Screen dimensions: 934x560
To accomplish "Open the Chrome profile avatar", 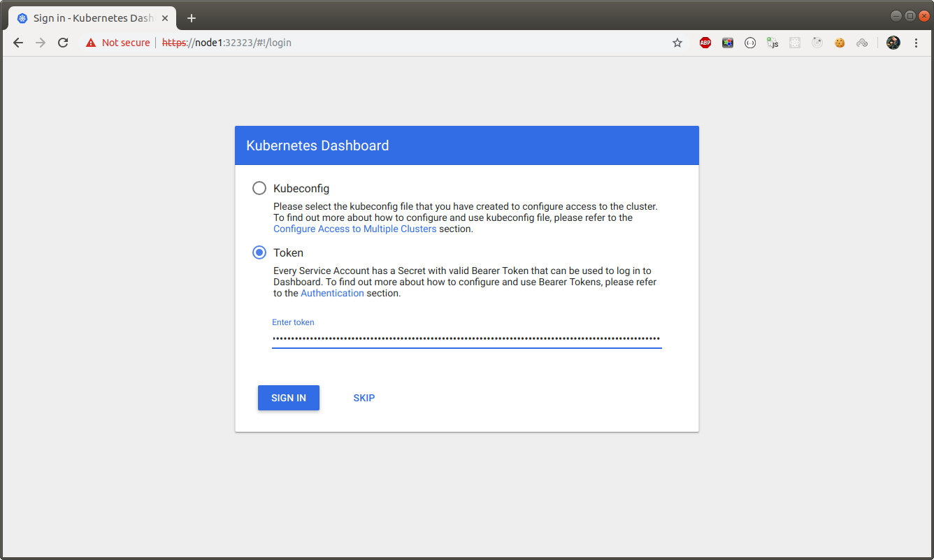I will point(893,43).
